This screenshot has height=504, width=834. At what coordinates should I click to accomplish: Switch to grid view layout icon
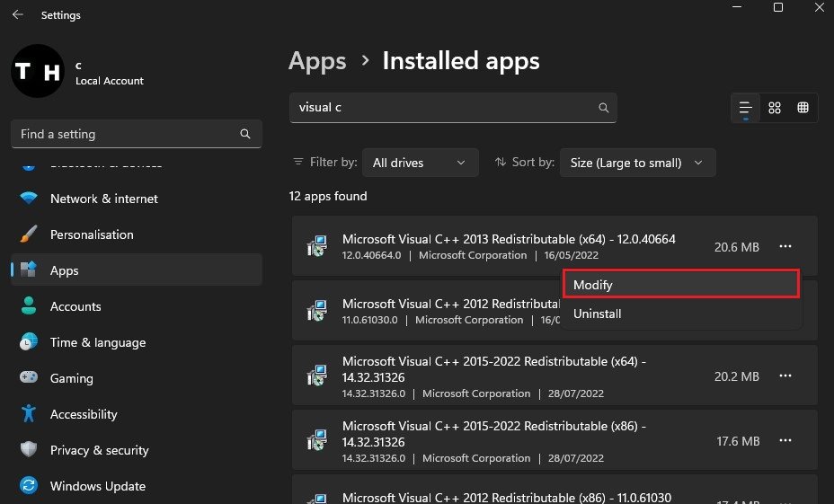(775, 108)
